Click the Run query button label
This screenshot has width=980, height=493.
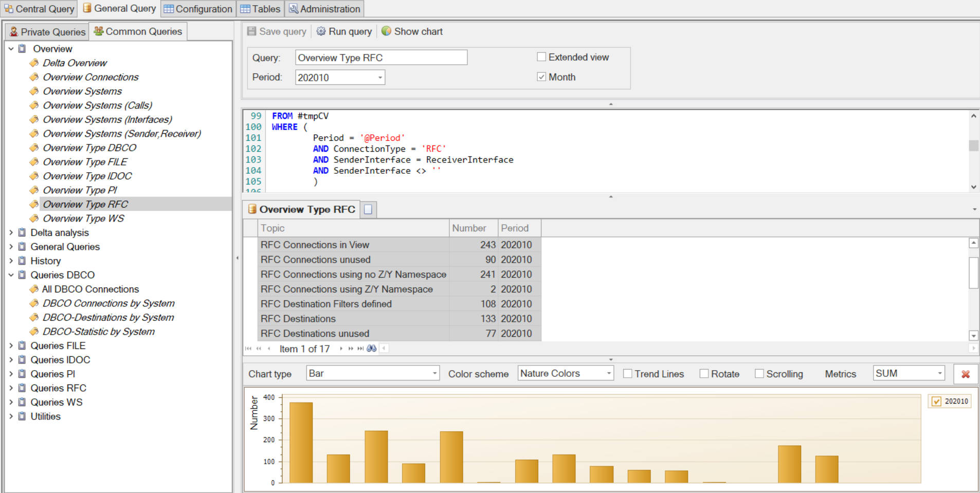coord(350,31)
